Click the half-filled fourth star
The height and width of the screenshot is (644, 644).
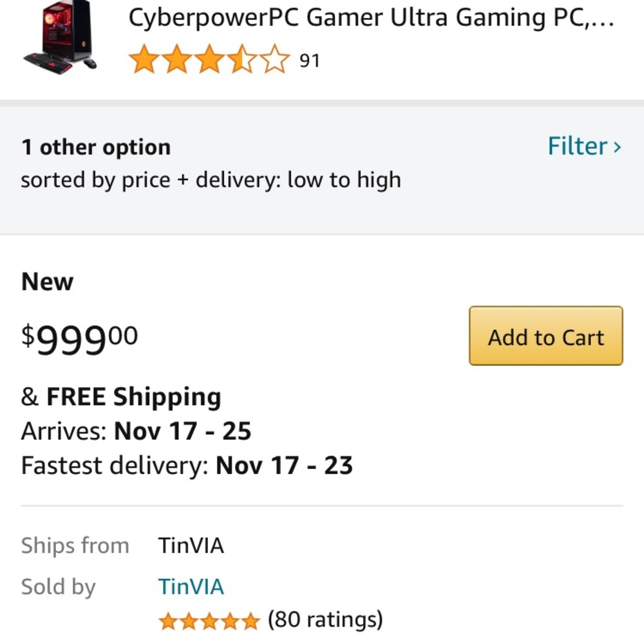pyautogui.click(x=243, y=59)
